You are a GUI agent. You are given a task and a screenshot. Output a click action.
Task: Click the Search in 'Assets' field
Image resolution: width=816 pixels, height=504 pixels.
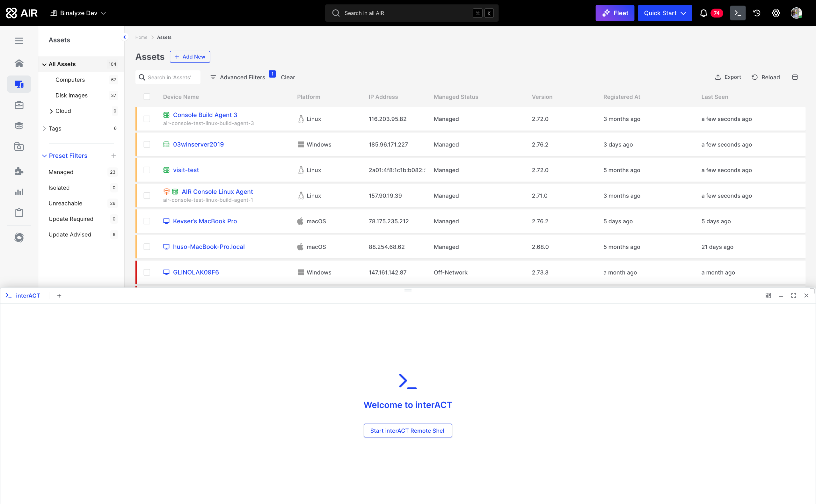point(169,77)
